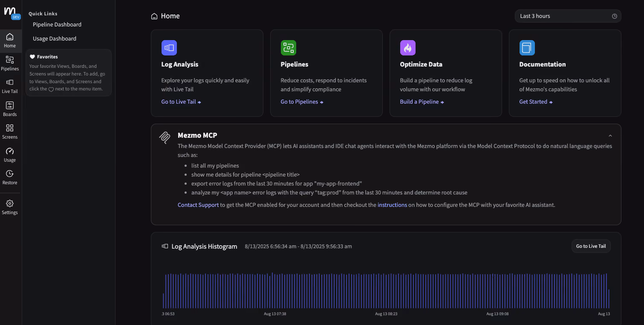This screenshot has width=644, height=325.
Task: Collapse the Mezmo MCP panel chevron
Action: coord(610,136)
